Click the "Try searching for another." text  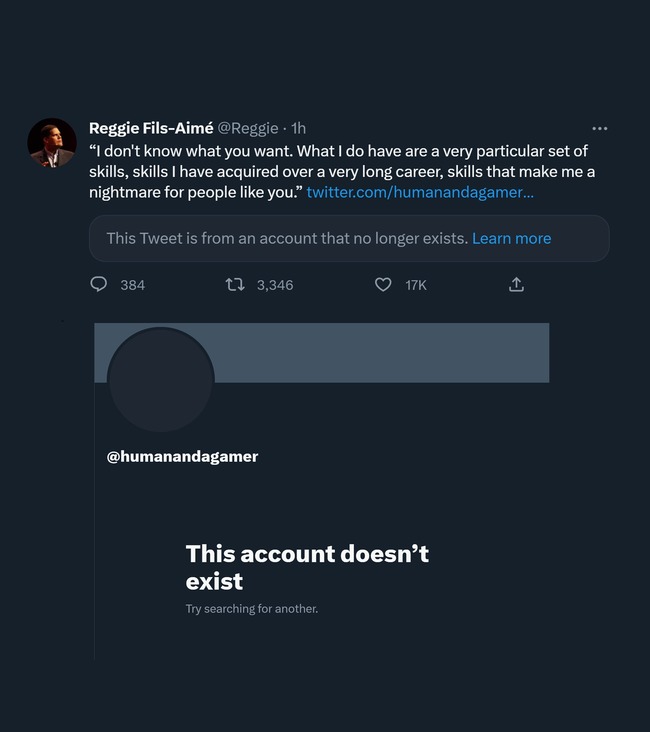[x=252, y=608]
